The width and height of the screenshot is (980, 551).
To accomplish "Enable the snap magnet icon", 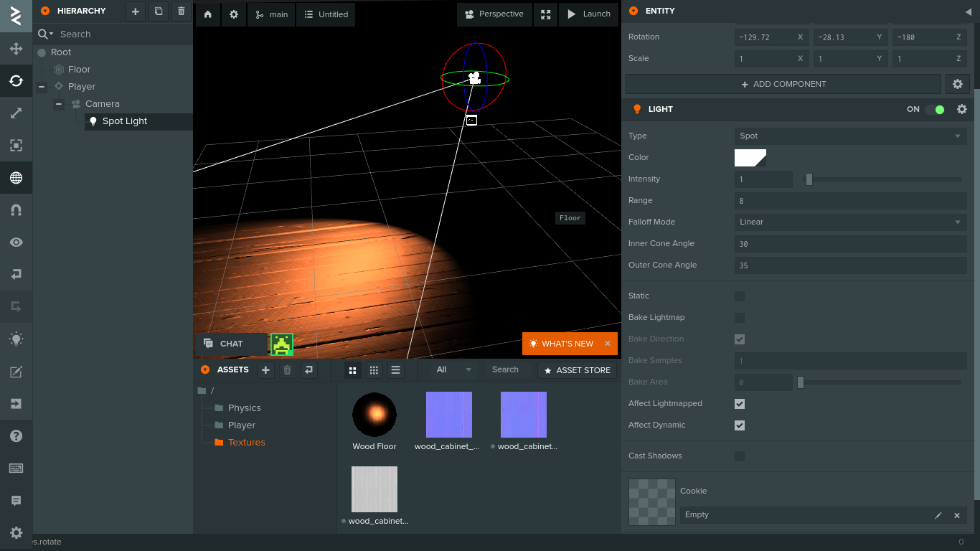I will [x=16, y=210].
